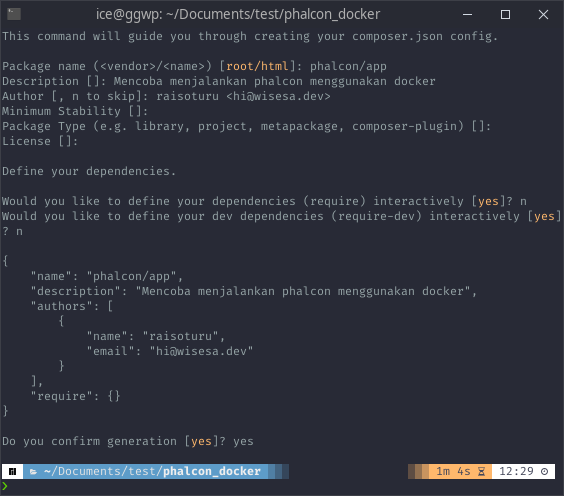Click the folder icon in prompt path
The image size is (564, 496).
click(33, 472)
